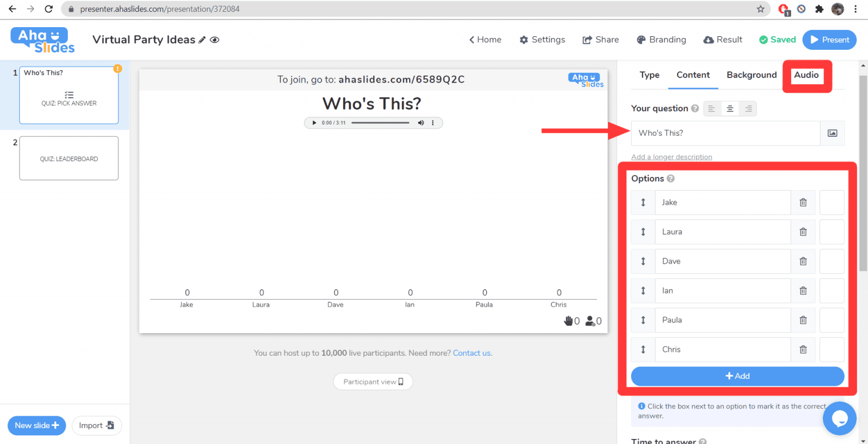868x444 pixels.
Task: Click the pencil icon to rename presentation
Action: coord(202,40)
